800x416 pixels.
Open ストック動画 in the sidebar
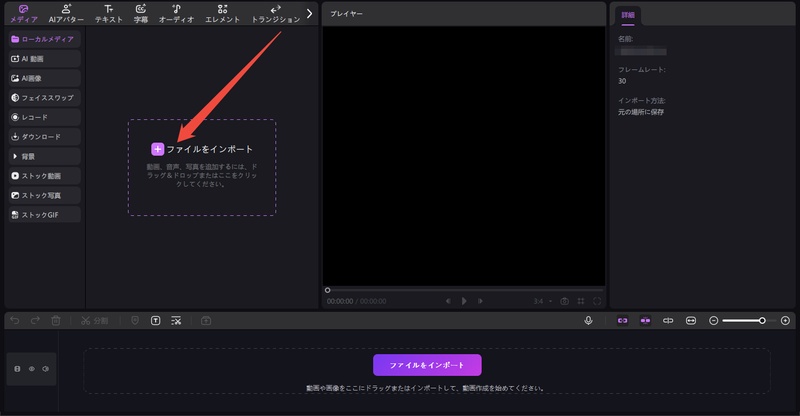(x=45, y=176)
